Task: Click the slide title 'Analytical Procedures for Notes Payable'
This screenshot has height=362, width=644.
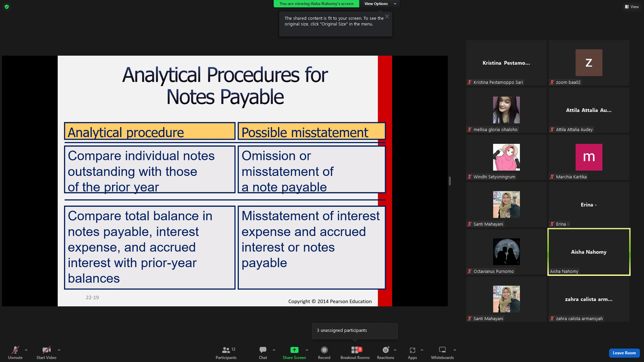Action: (x=225, y=86)
